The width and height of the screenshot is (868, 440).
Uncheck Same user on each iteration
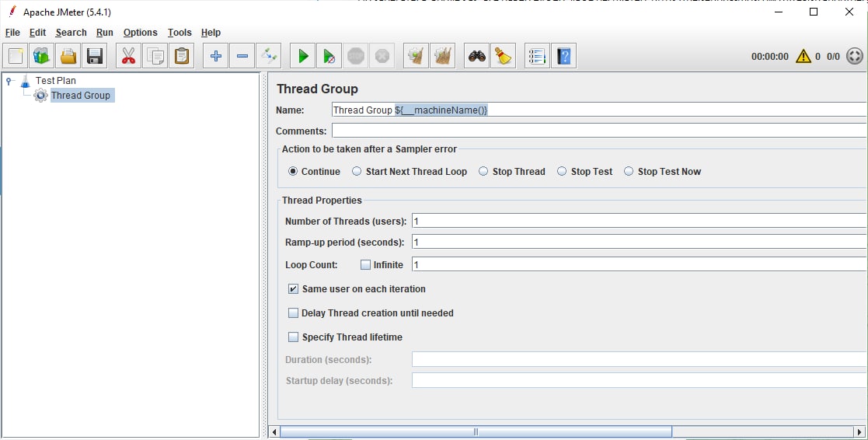[294, 289]
